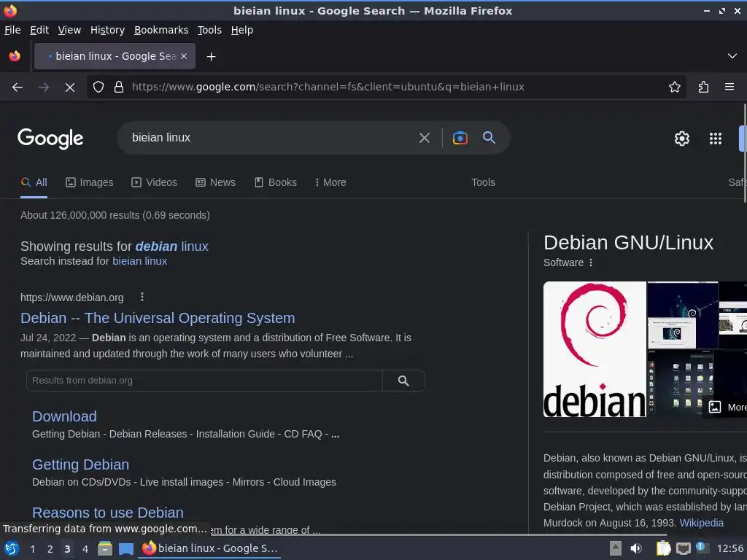
Task: Open the View menu
Action: click(69, 30)
